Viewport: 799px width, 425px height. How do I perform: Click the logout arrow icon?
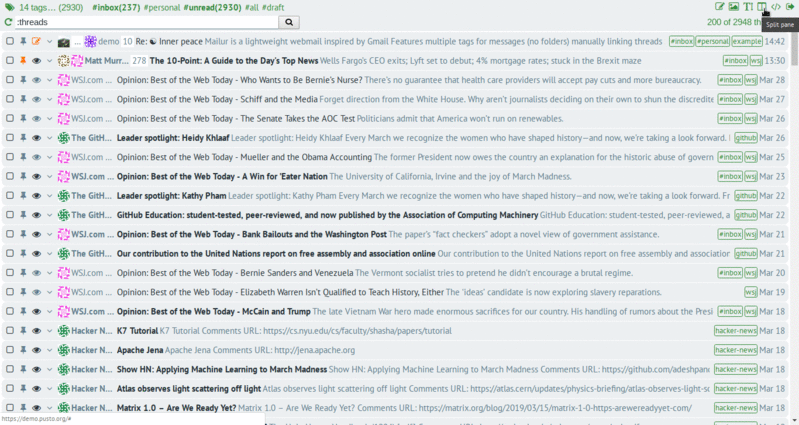[790, 7]
